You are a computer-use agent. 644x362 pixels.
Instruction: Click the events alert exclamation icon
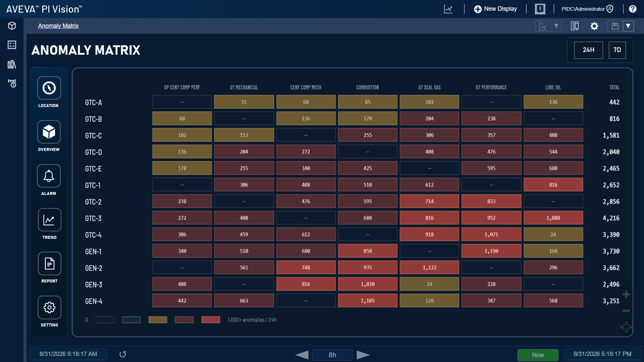pos(540,9)
